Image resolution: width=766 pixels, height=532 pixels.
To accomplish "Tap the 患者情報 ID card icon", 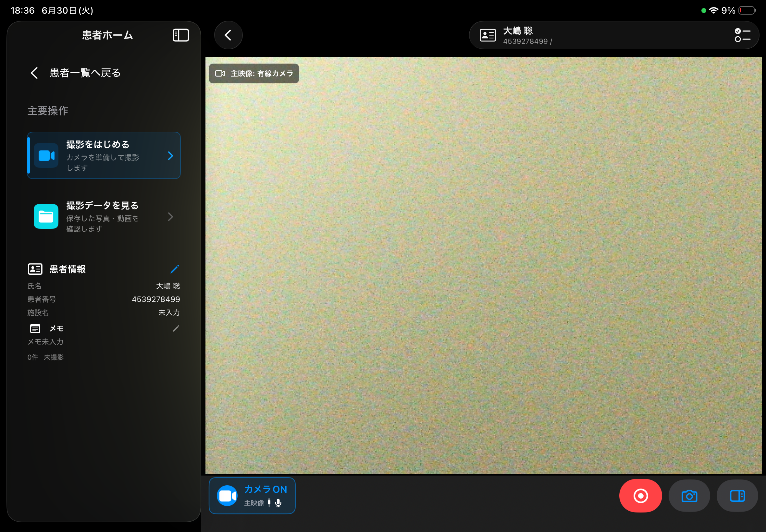I will pyautogui.click(x=35, y=269).
